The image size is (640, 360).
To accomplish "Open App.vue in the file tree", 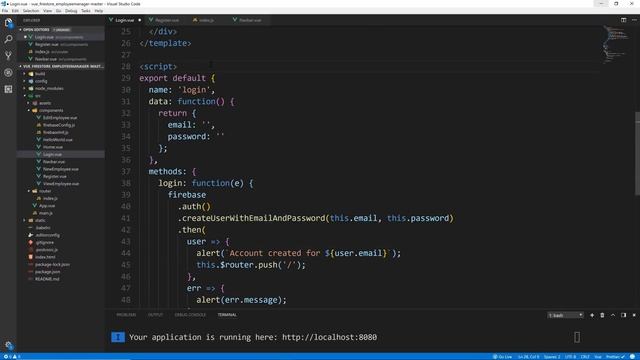I will click(47, 206).
